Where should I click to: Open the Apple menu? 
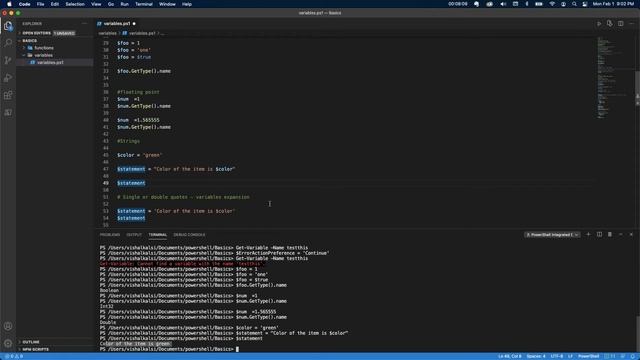point(9,4)
